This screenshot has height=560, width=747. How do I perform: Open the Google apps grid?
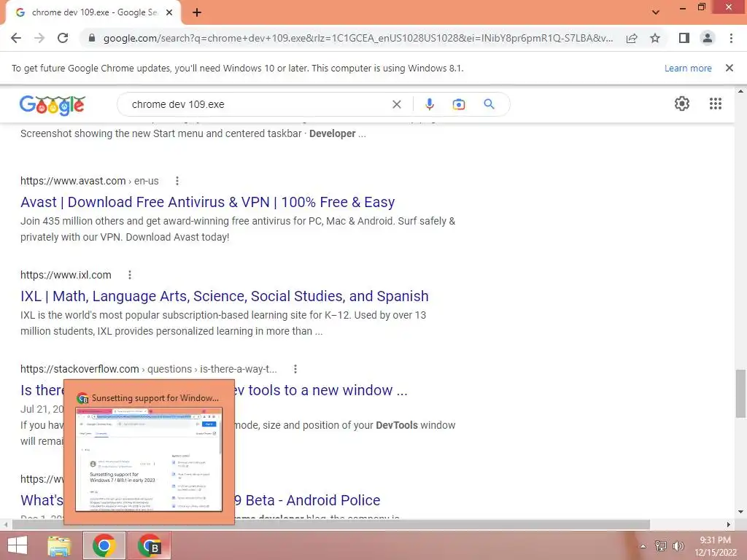pyautogui.click(x=716, y=104)
